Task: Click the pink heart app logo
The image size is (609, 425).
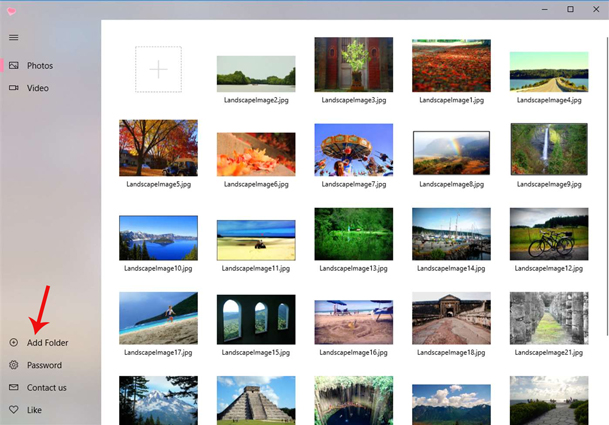Action: pyautogui.click(x=11, y=11)
